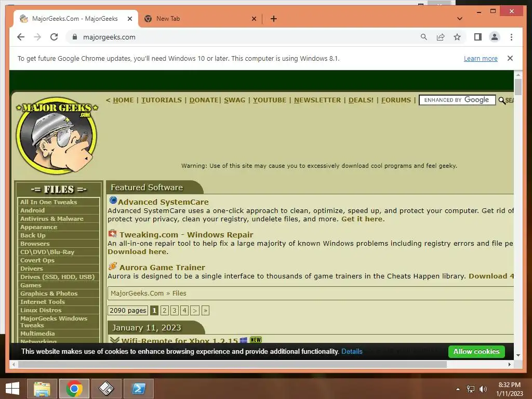The height and width of the screenshot is (399, 532).
Task: Go to page 2 of files
Action: click(x=165, y=311)
